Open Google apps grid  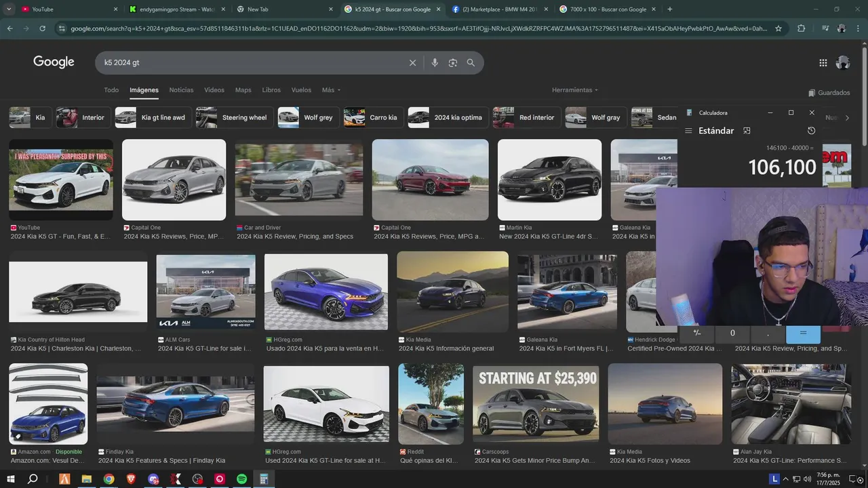(x=823, y=62)
